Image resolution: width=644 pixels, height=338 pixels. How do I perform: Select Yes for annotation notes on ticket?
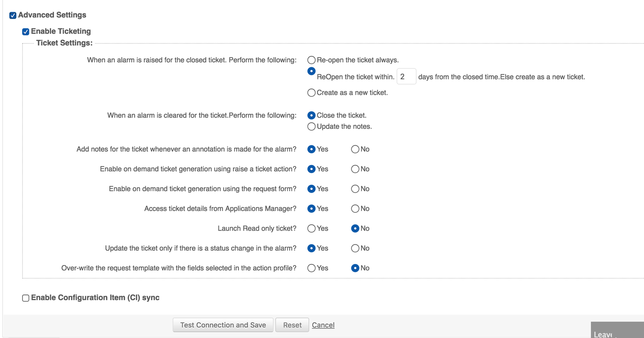coord(311,149)
